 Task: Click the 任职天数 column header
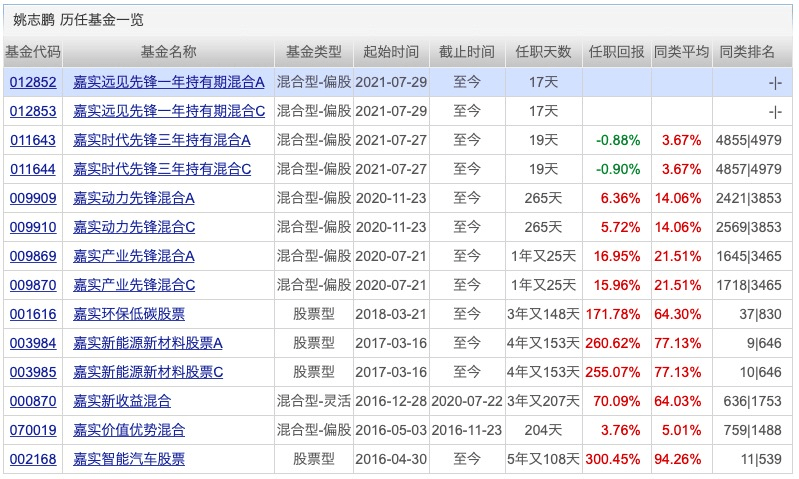click(543, 52)
